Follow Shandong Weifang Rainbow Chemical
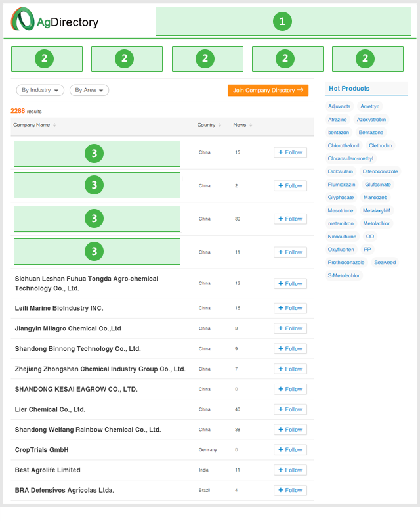The width and height of the screenshot is (420, 521). click(x=290, y=430)
